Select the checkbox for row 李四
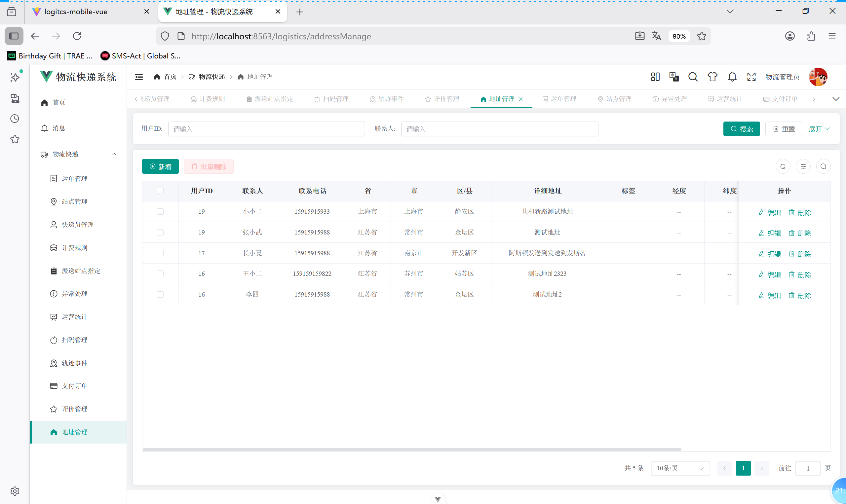The width and height of the screenshot is (846, 504). 160,295
